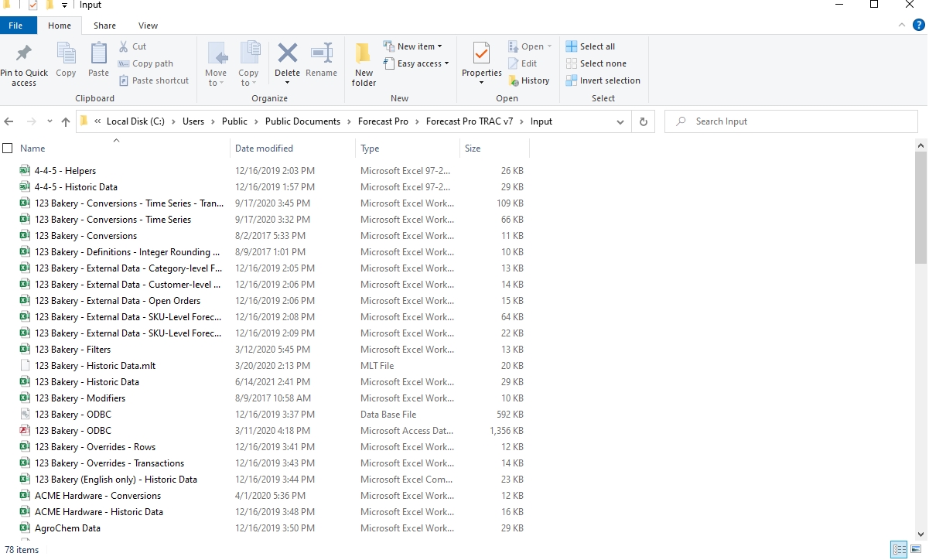This screenshot has width=929, height=560.
Task: Click the Rename icon
Action: 322,53
